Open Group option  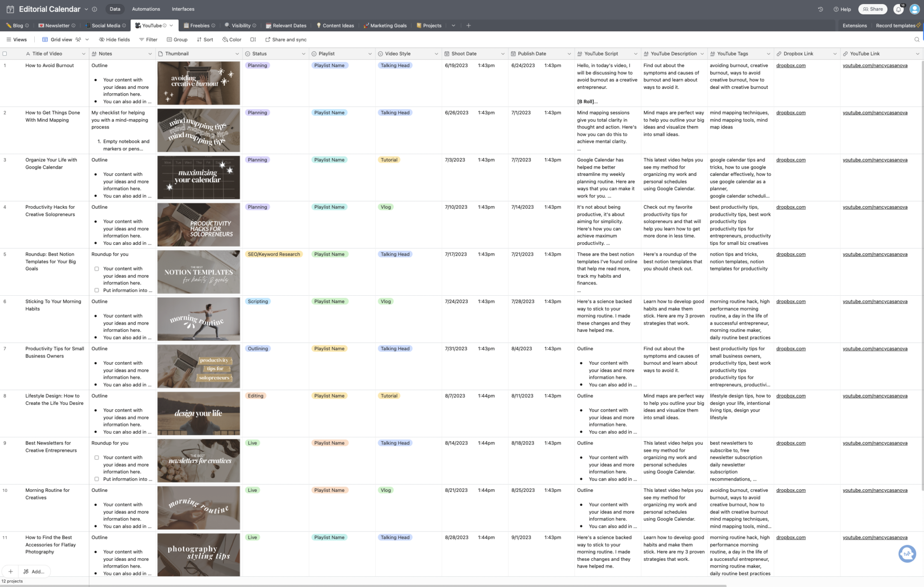pos(177,40)
